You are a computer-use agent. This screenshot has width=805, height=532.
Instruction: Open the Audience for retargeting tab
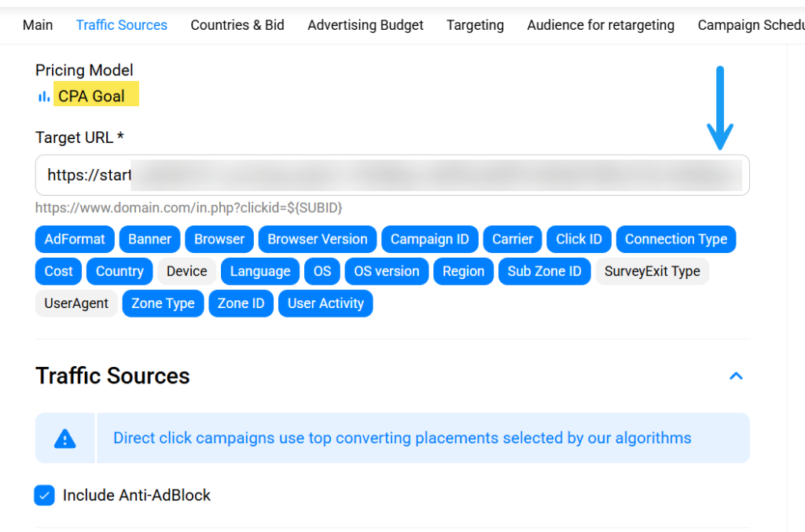click(600, 24)
